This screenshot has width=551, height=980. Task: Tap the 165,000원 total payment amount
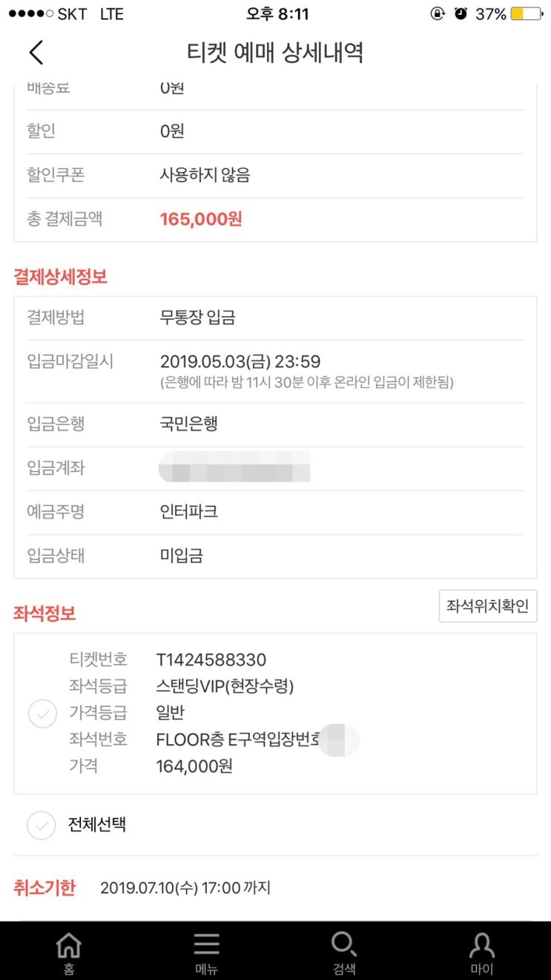201,219
